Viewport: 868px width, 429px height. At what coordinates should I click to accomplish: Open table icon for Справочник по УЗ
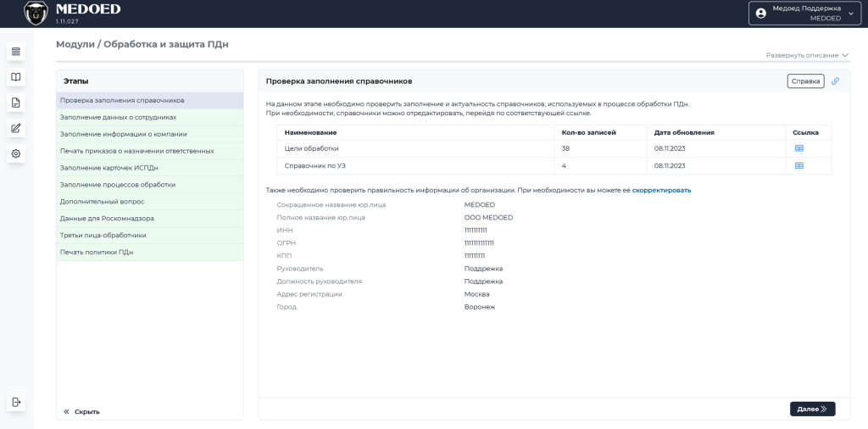(798, 165)
